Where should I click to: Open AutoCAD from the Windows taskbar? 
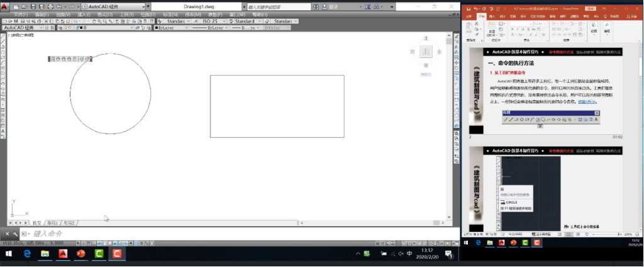click(62, 254)
